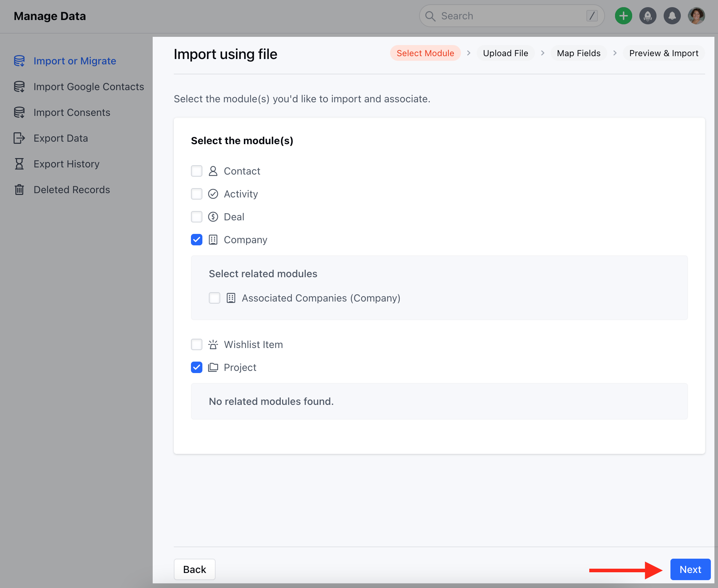
Task: Click the Import Consents sidebar icon
Action: (x=19, y=112)
